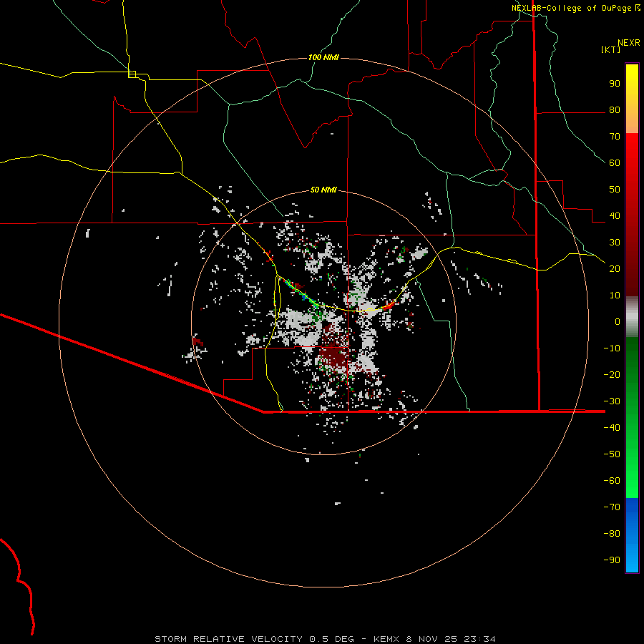Click the -10 value on the velocity scale
This screenshot has width=644, height=644.
[612, 348]
